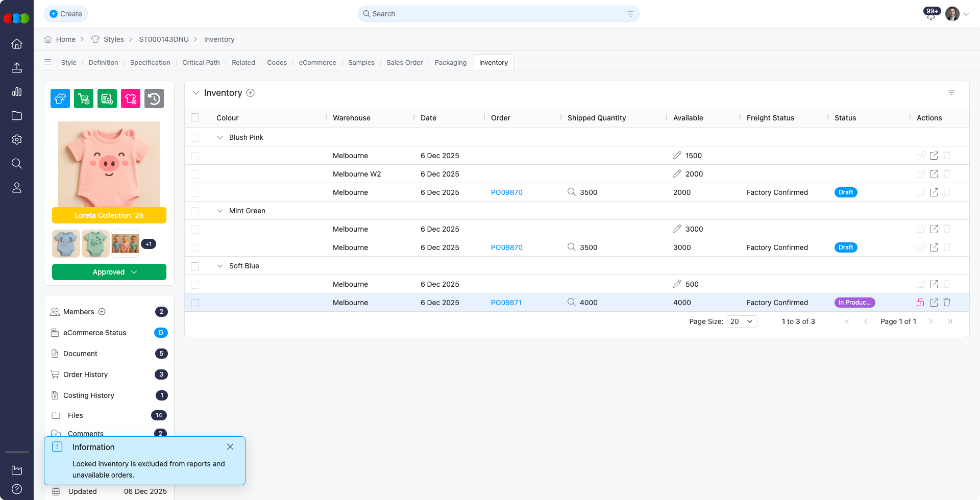Check the Blush Pink group checkbox
The width and height of the screenshot is (980, 500).
[195, 137]
